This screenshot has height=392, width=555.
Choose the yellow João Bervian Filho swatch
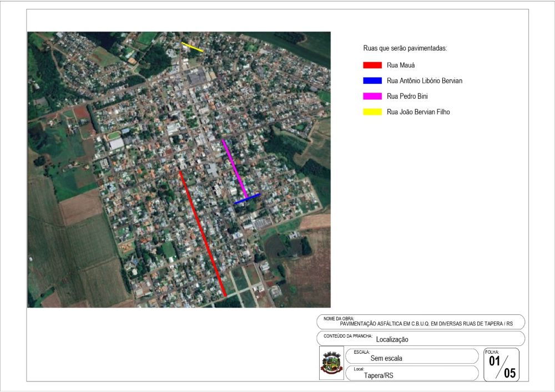click(372, 112)
